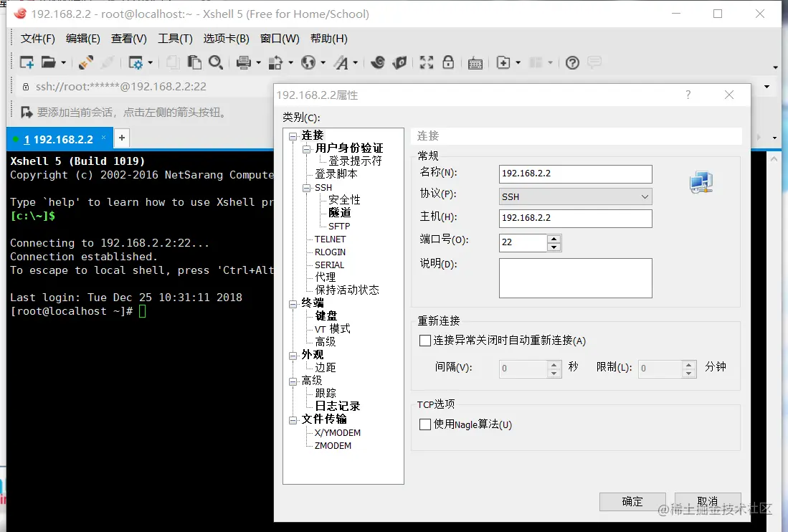Select ZMODEM in category tree

pyautogui.click(x=333, y=445)
